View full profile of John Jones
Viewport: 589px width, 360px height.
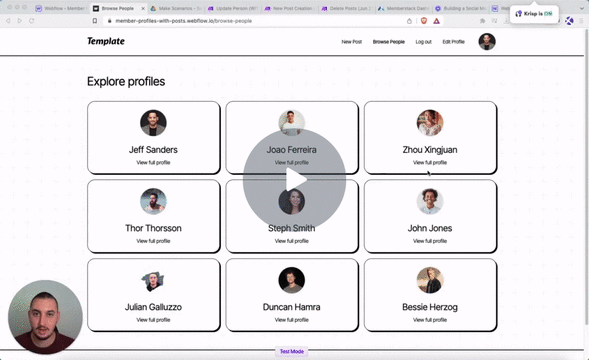tap(430, 241)
